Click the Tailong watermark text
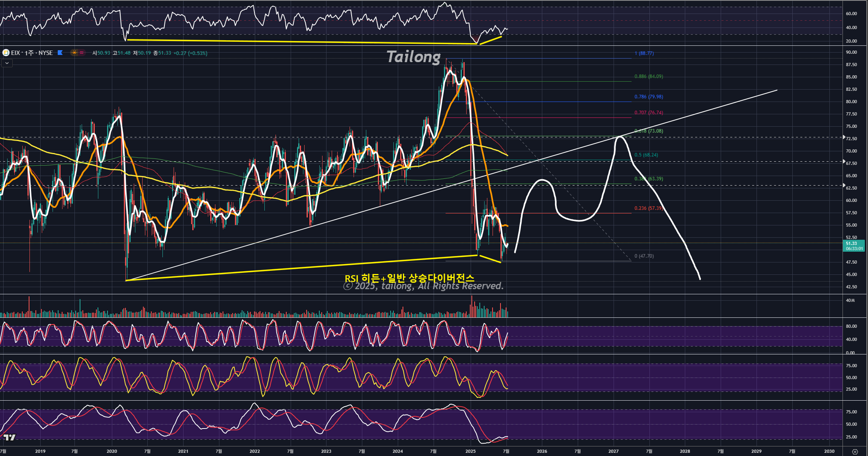868x456 pixels. (413, 57)
